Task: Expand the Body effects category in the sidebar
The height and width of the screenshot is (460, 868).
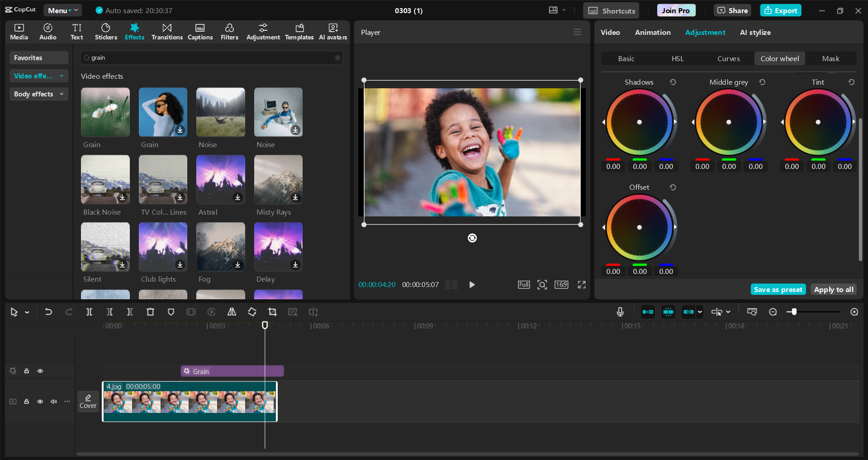Action: [38, 94]
